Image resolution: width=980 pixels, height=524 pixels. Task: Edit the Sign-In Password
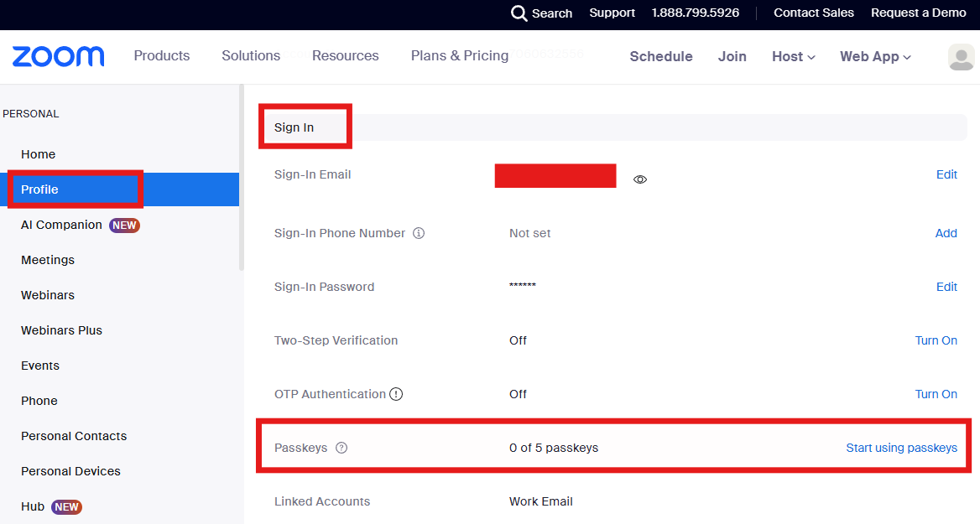pyautogui.click(x=946, y=287)
